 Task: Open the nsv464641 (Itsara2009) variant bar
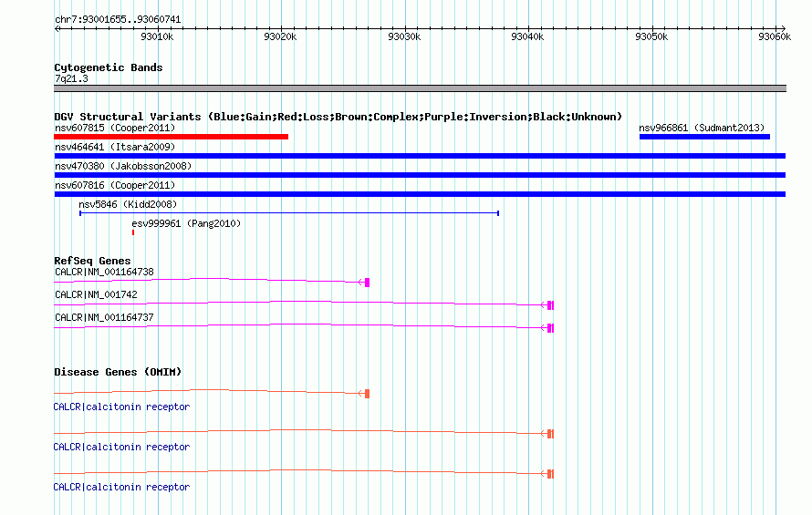coord(420,156)
